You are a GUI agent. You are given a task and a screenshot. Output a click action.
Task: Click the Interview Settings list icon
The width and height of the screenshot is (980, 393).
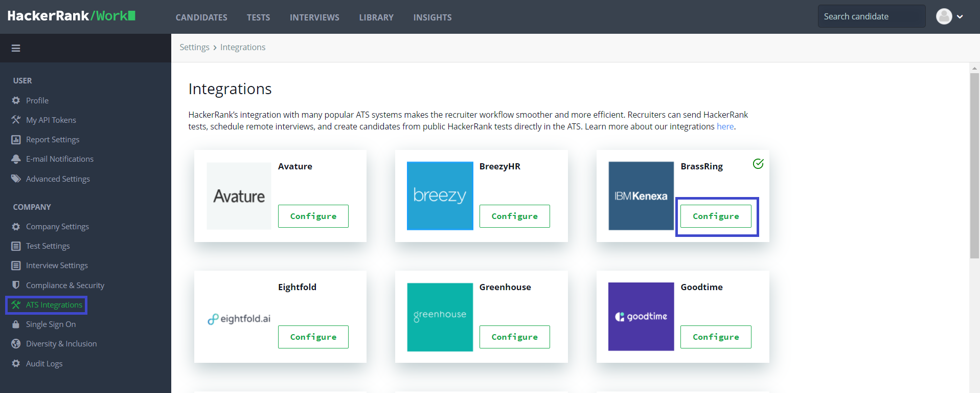pos(16,266)
